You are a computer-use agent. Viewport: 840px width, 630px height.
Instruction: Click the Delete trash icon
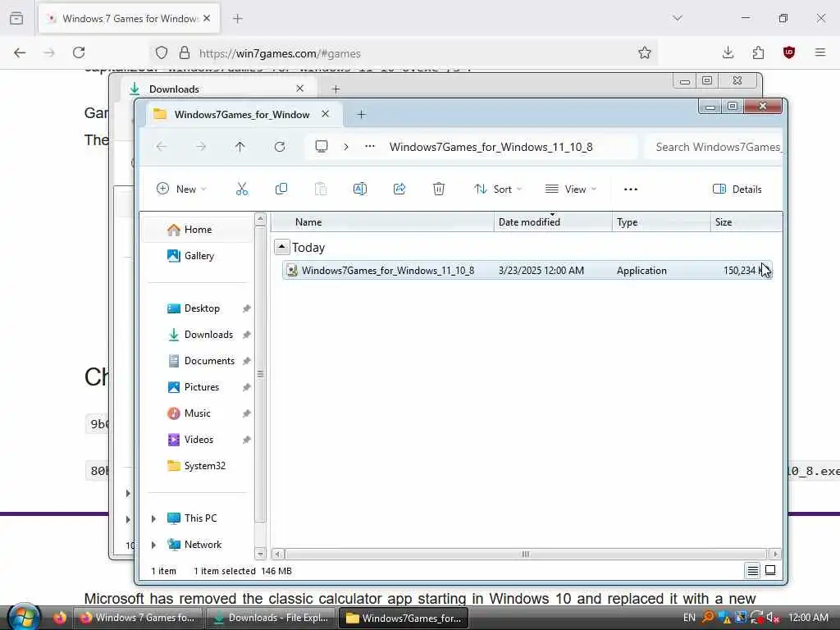[x=439, y=189]
